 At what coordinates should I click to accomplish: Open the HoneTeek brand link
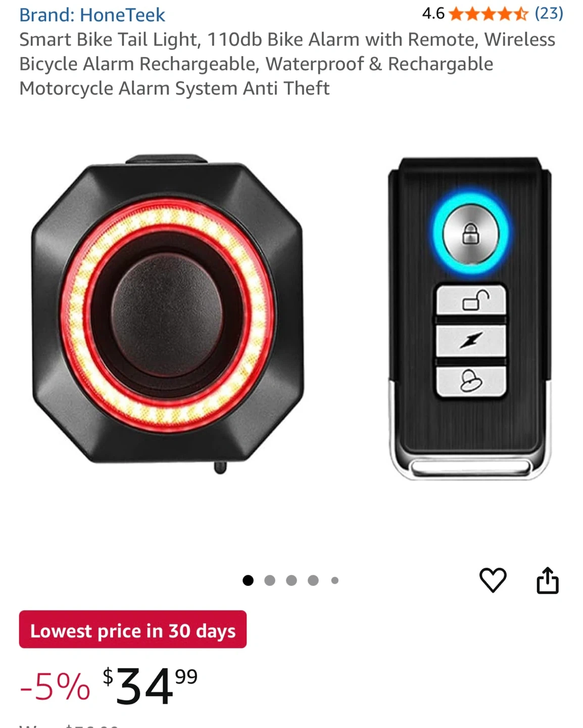point(92,15)
